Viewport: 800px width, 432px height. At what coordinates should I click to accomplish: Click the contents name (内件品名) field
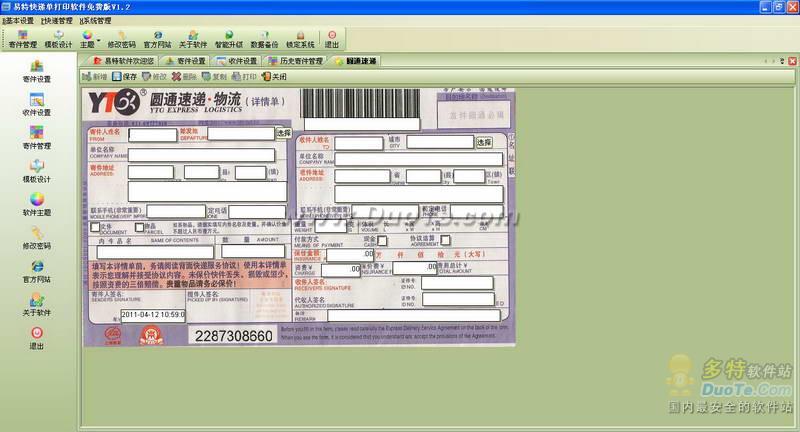[155, 252]
